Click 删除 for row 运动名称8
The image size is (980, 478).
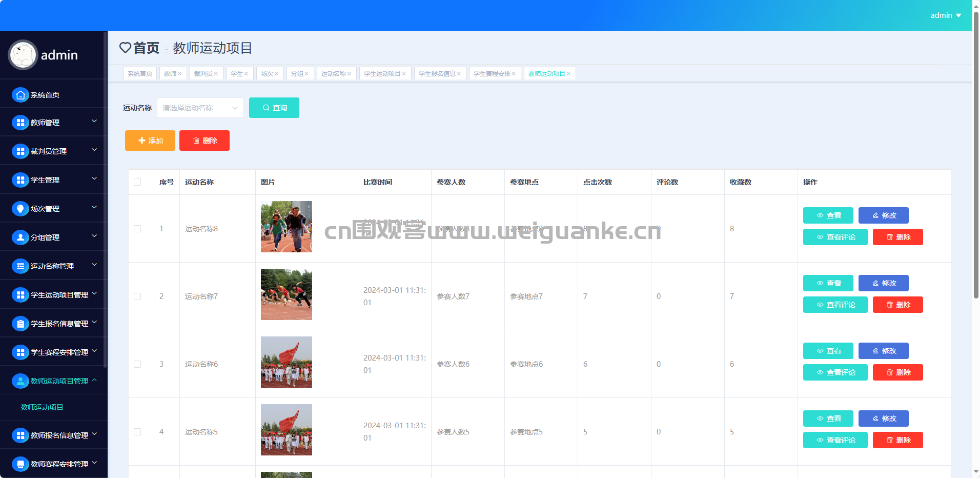[x=898, y=237]
